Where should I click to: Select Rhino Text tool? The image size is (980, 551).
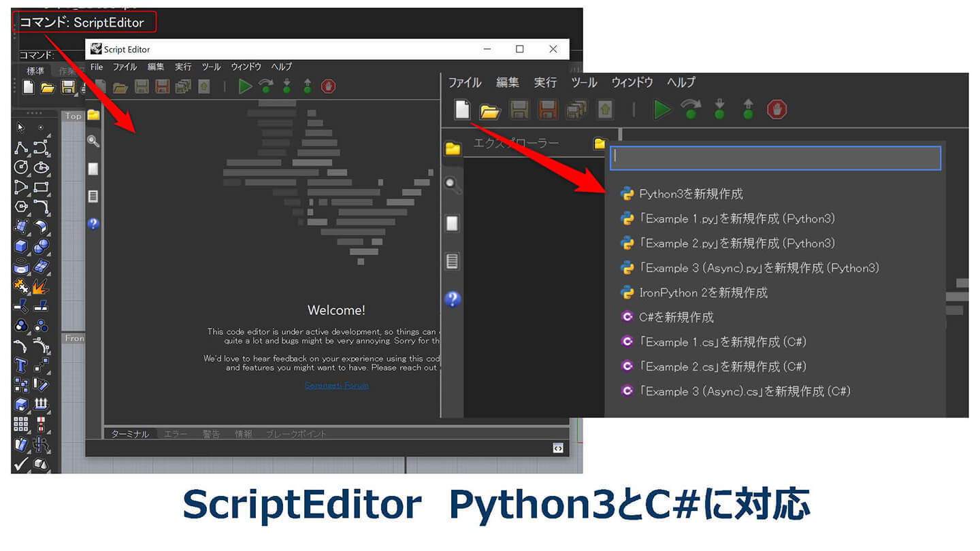tap(21, 365)
